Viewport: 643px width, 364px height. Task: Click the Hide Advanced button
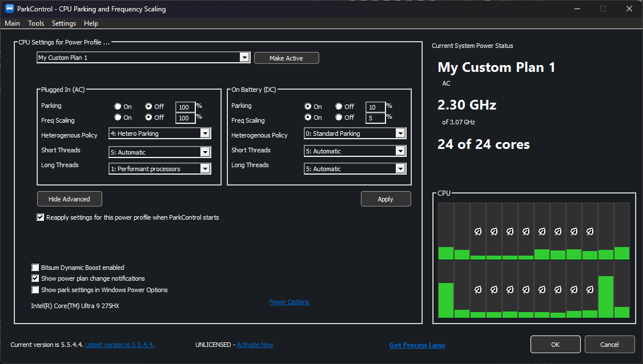pyautogui.click(x=69, y=199)
